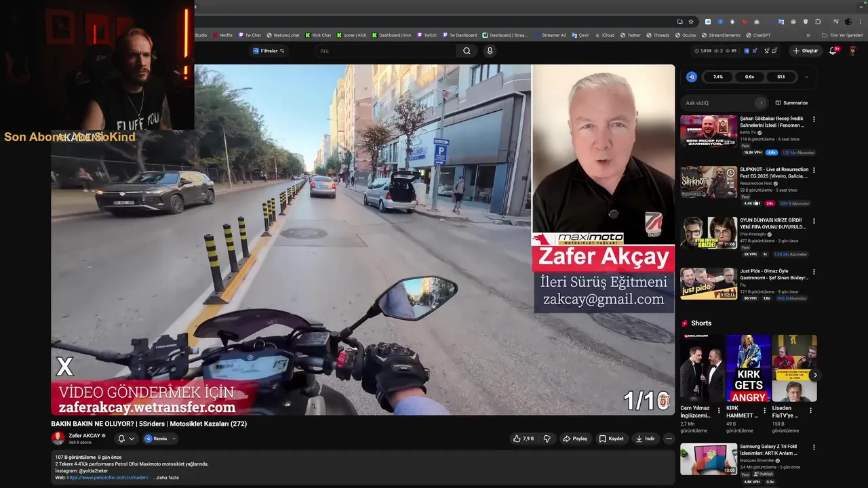Open the more actions ellipsis button
Image resolution: width=868 pixels, height=488 pixels.
click(x=669, y=439)
